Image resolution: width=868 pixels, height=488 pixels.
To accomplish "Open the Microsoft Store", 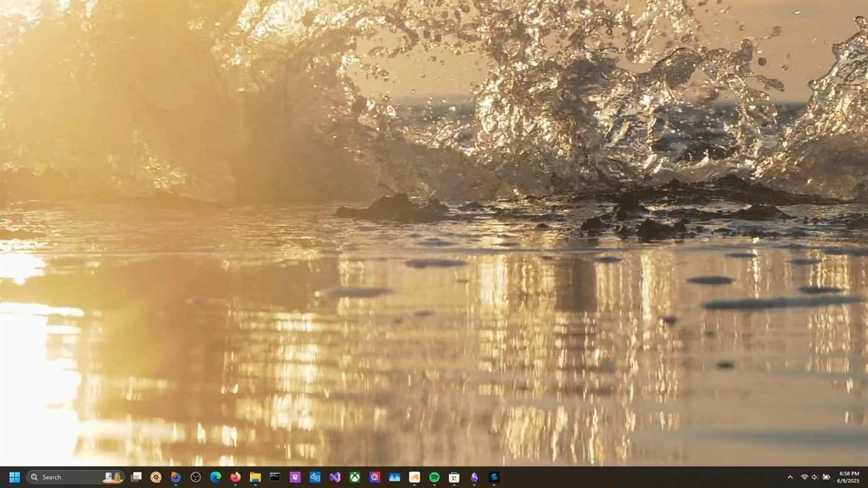I will pyautogui.click(x=454, y=477).
